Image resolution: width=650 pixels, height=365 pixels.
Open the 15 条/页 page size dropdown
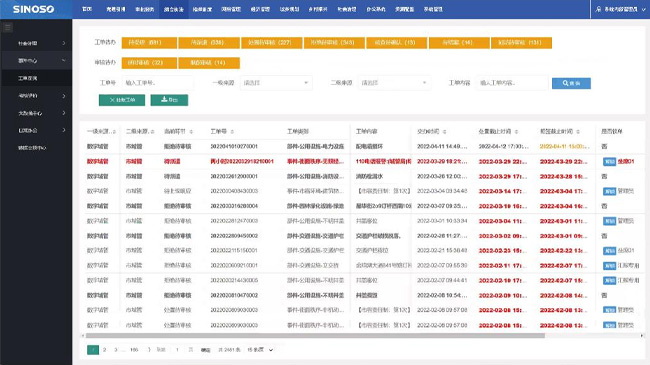[260, 350]
